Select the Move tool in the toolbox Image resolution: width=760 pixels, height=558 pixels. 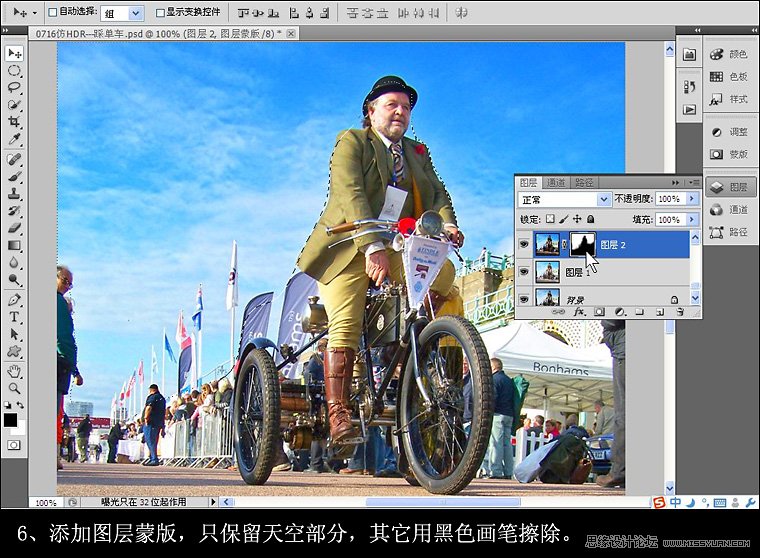[14, 53]
